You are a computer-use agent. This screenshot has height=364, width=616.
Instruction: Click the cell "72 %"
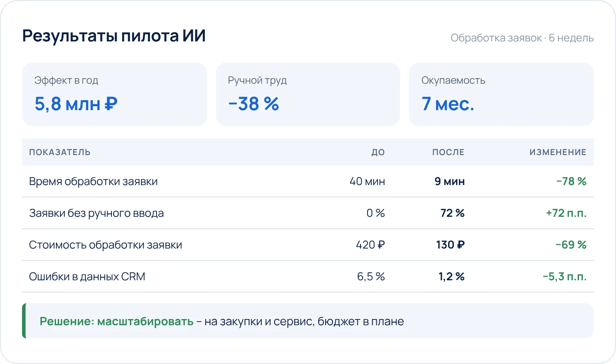tap(453, 213)
